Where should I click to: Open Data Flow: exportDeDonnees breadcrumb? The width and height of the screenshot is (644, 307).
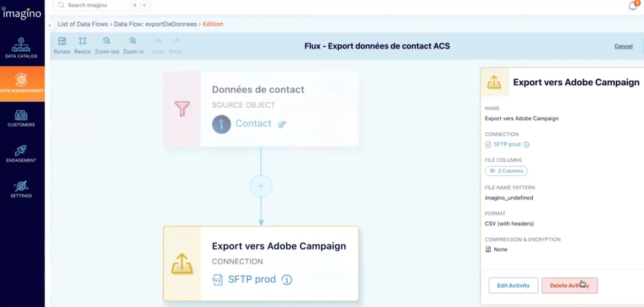pos(155,24)
